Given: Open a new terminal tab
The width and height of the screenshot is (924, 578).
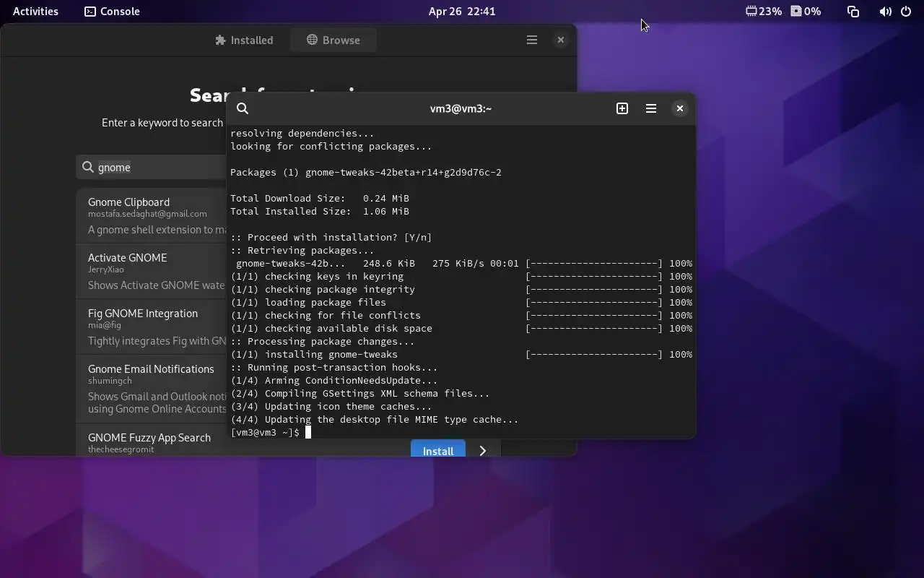Looking at the screenshot, I should coord(622,108).
